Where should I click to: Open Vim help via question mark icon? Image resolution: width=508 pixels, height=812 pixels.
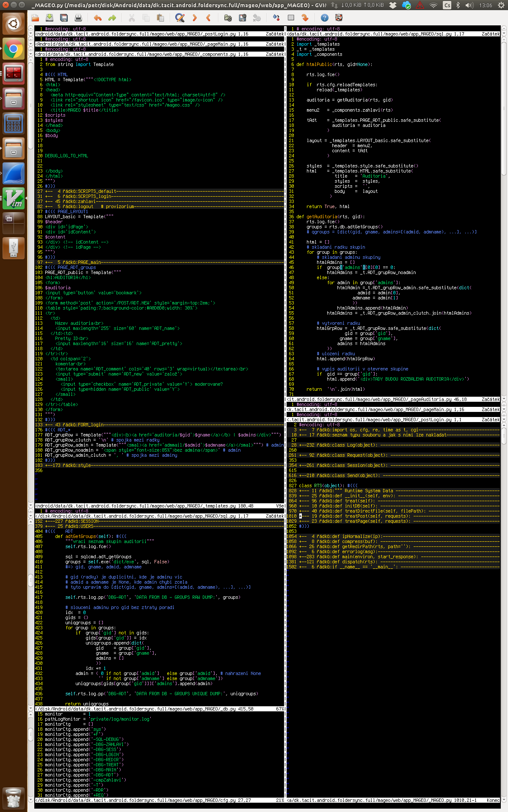point(324,18)
